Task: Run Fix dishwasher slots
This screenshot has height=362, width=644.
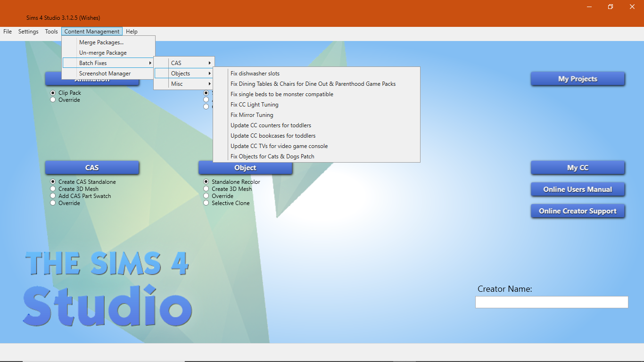Action: click(x=316, y=74)
